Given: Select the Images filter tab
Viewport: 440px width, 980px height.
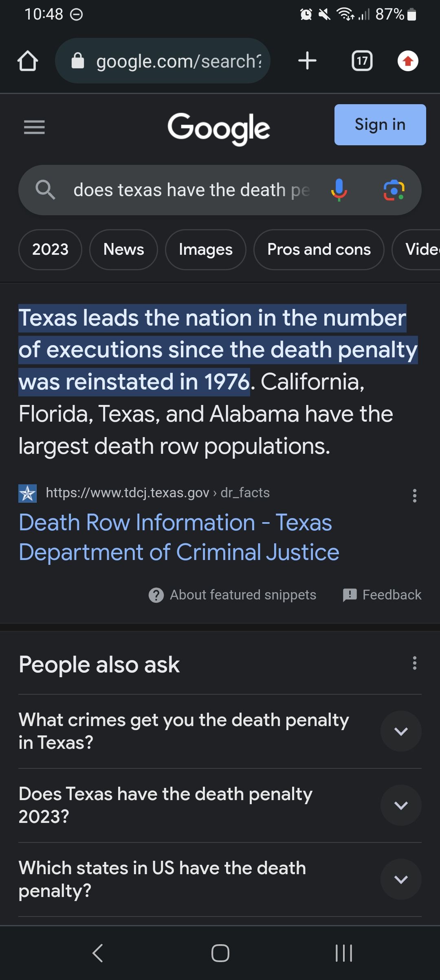Looking at the screenshot, I should [x=205, y=249].
